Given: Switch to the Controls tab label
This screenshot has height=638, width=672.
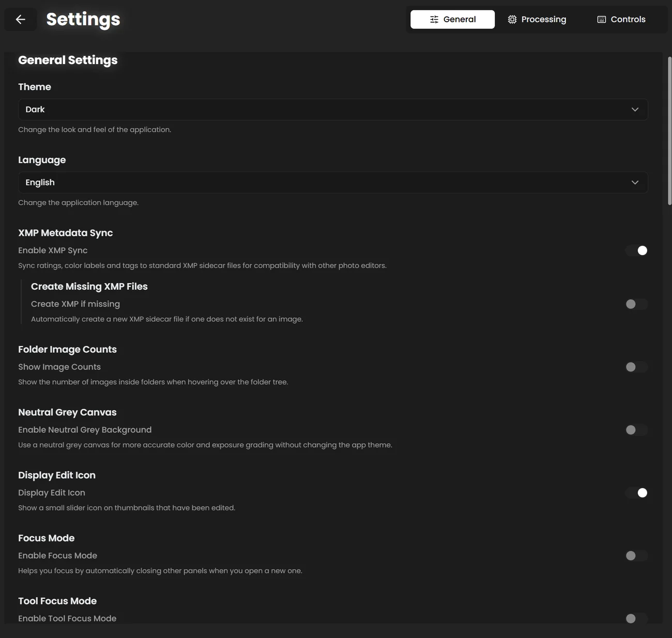Looking at the screenshot, I should click(x=628, y=19).
